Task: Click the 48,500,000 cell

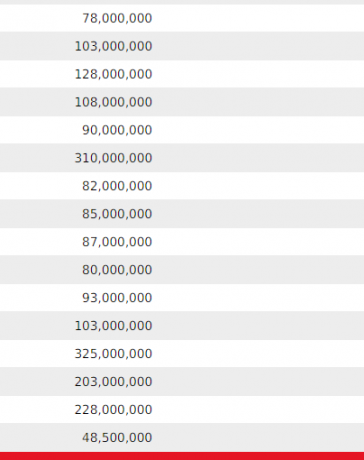Action: 117,438
